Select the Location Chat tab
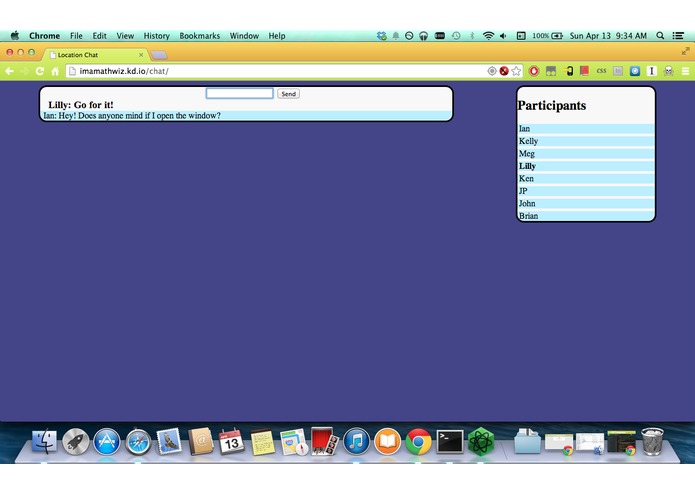 pyautogui.click(x=97, y=55)
